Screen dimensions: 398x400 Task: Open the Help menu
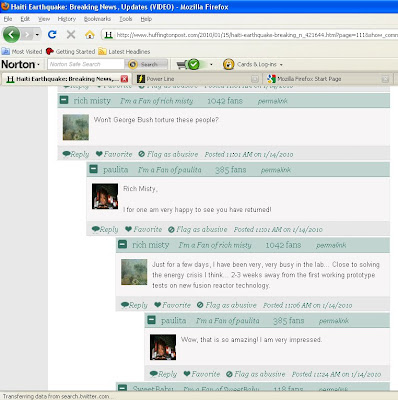coord(146,19)
